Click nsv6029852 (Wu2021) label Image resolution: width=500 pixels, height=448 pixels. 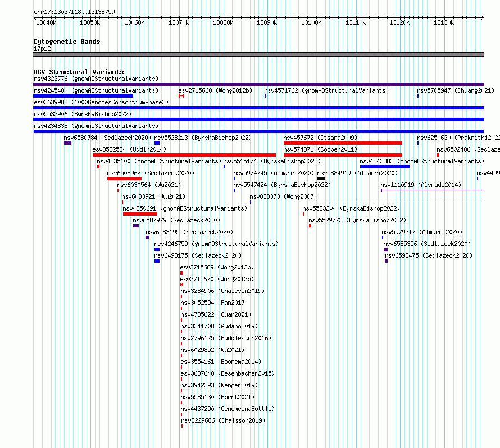tap(212, 350)
